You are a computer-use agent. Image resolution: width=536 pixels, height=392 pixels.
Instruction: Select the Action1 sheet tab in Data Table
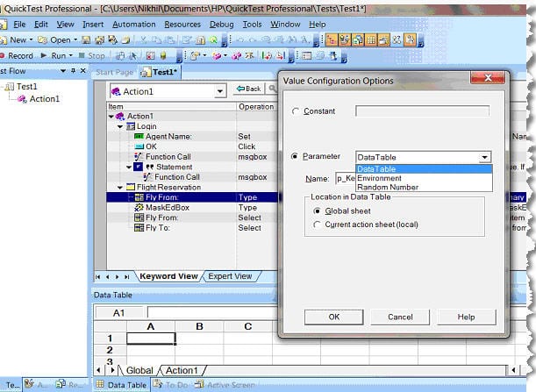(182, 370)
